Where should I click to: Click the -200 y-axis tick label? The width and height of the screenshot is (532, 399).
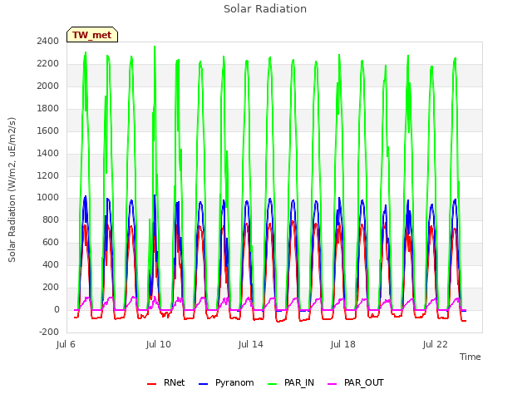[x=49, y=332]
